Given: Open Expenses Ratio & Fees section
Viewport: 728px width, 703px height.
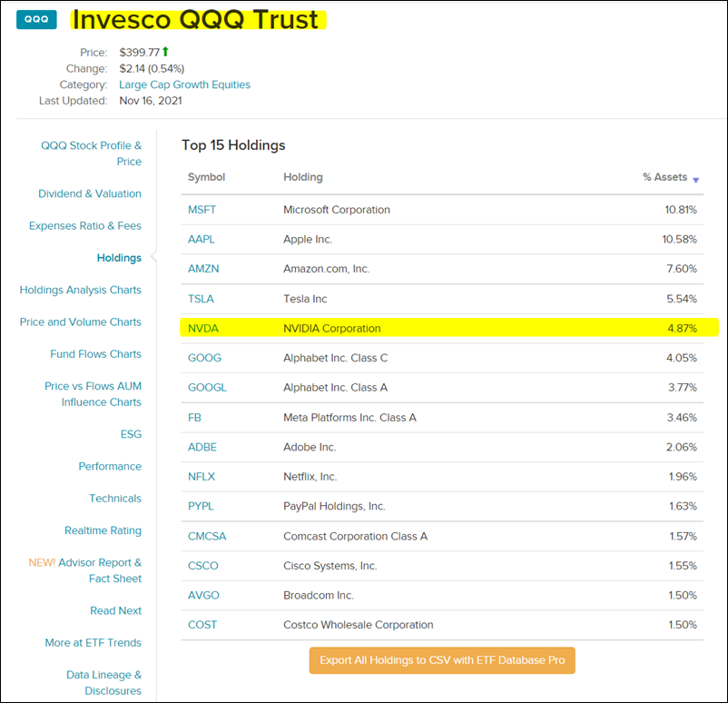Looking at the screenshot, I should click(85, 226).
